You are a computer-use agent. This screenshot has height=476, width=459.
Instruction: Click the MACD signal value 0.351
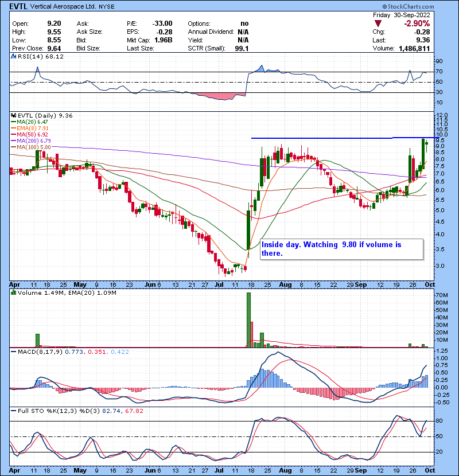97,352
